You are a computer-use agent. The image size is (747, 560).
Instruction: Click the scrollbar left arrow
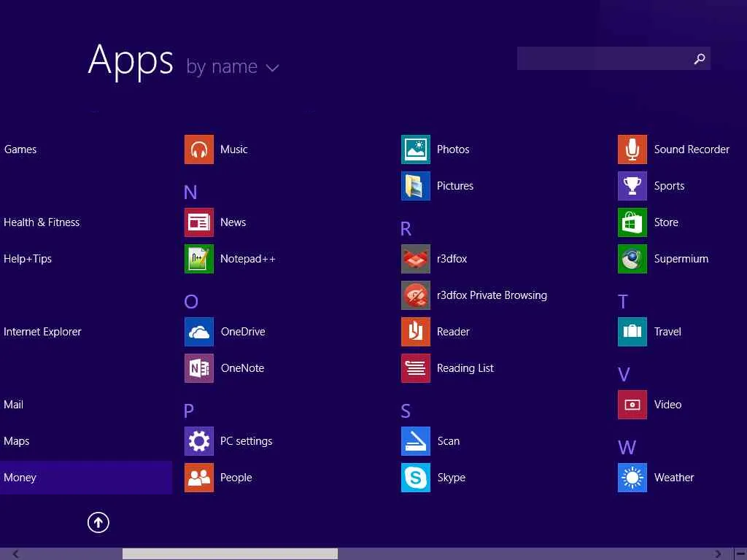[x=16, y=554]
